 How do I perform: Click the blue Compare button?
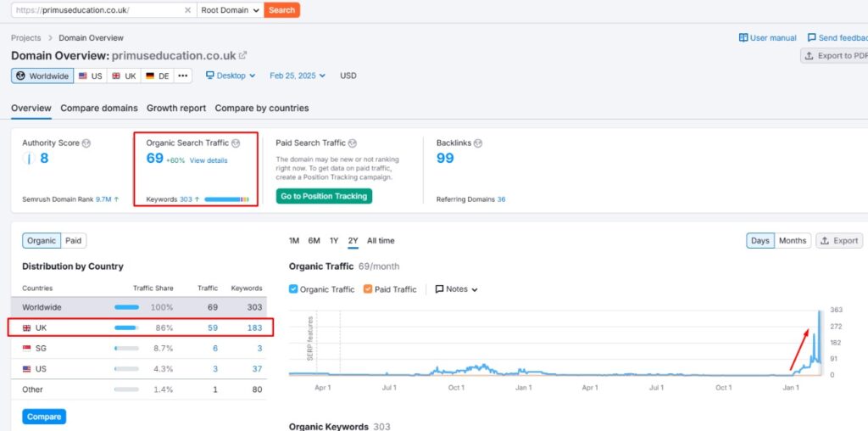[x=44, y=417]
